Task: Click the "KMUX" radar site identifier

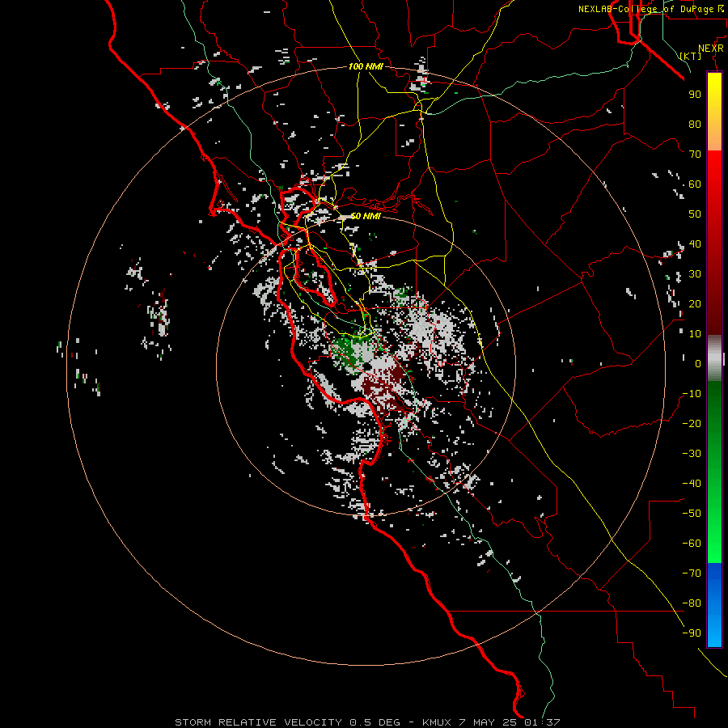Action: coord(437,722)
